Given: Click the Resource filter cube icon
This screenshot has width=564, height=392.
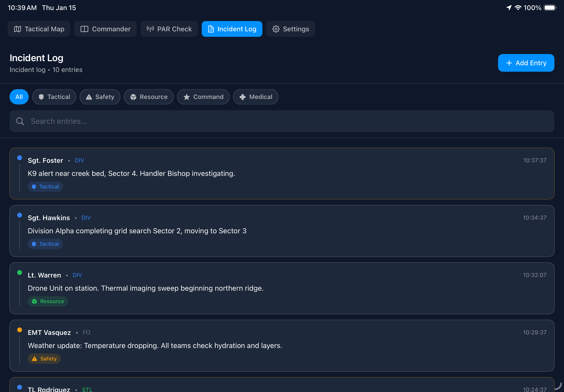Looking at the screenshot, I should coord(133,97).
